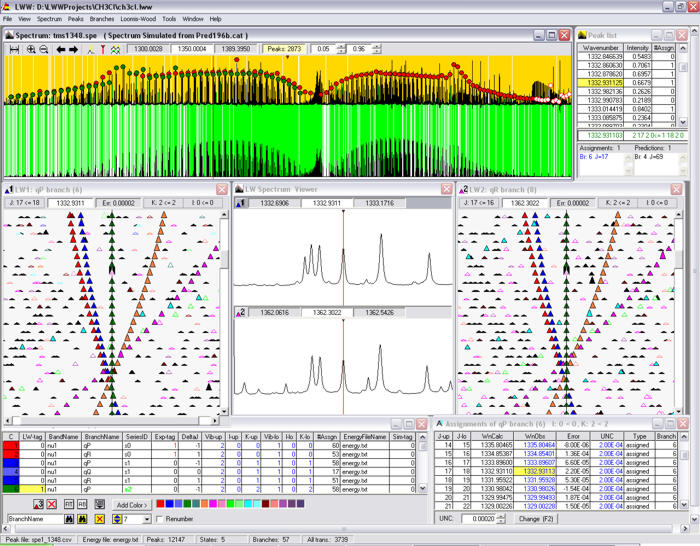Click the zoom in magnifier icon
This screenshot has height=546, width=700.
31,49
